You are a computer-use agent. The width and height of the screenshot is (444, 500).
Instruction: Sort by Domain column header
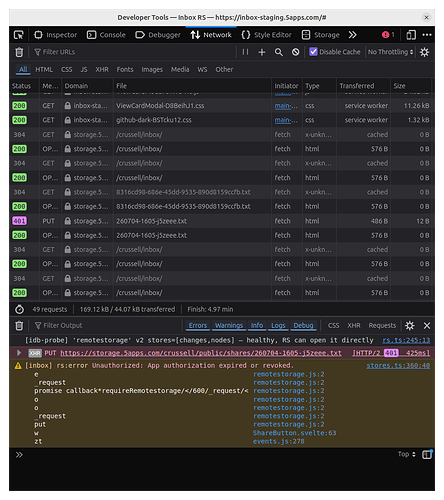pos(87,86)
